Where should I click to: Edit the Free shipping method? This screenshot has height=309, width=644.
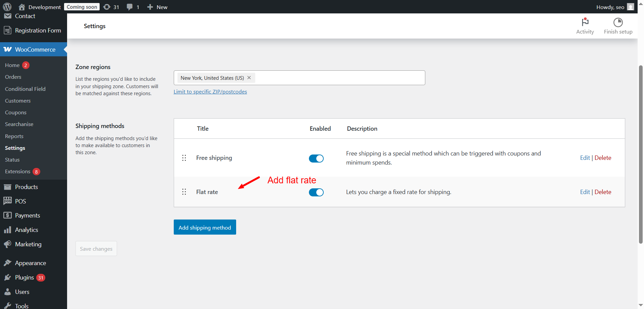(x=585, y=158)
